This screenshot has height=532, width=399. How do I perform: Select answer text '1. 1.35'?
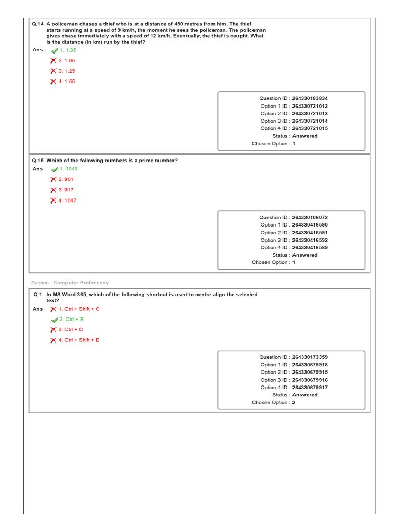tap(68, 50)
